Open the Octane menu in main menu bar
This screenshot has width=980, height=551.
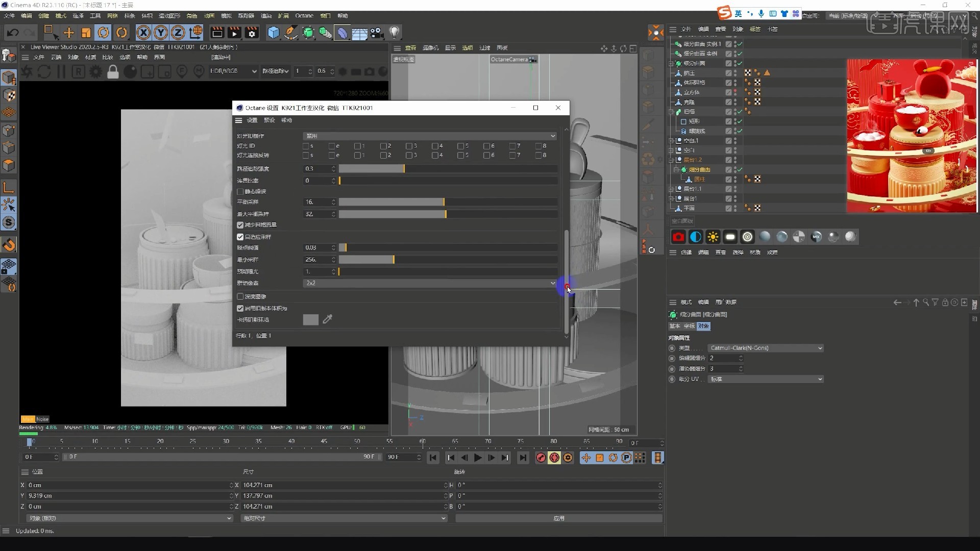[x=304, y=16]
